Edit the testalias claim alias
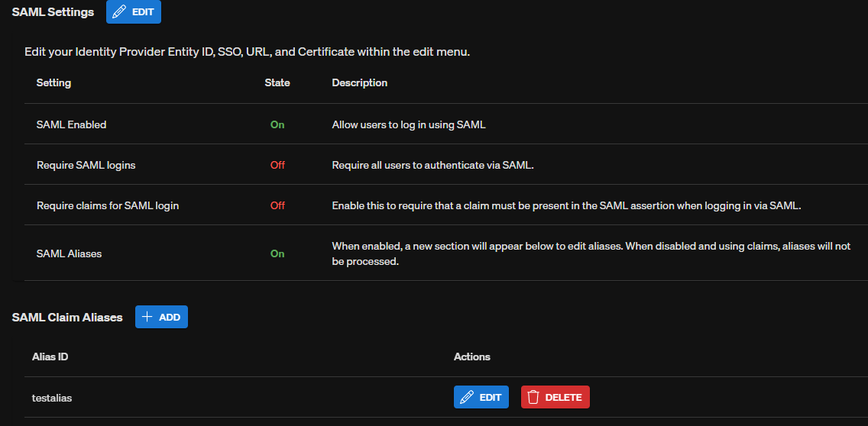Viewport: 868px width, 426px height. [x=481, y=397]
